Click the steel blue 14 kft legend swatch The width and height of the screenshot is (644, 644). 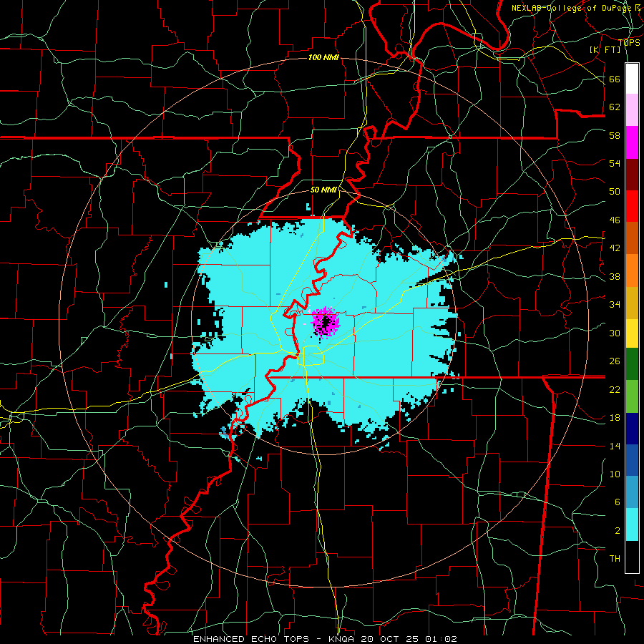[x=632, y=492]
